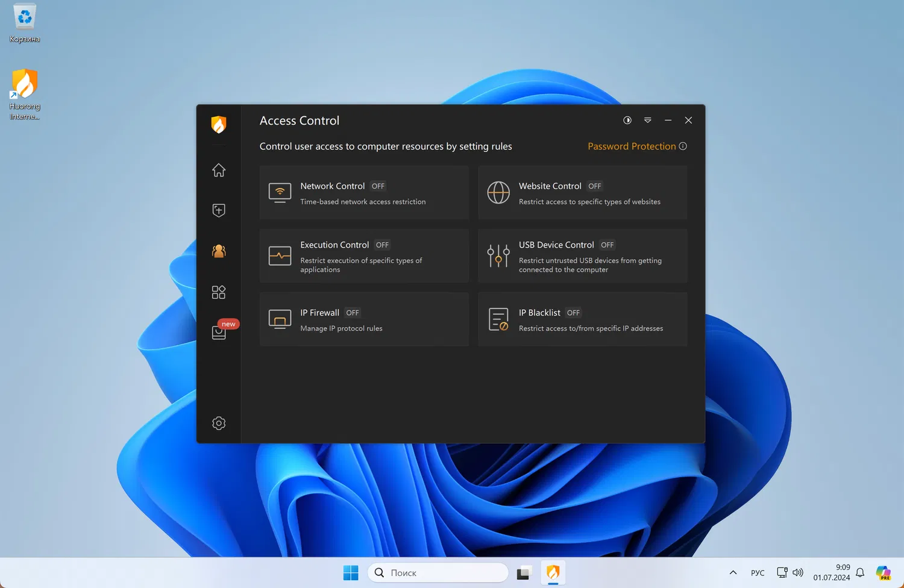Open the shield protection center icon

tap(219, 210)
